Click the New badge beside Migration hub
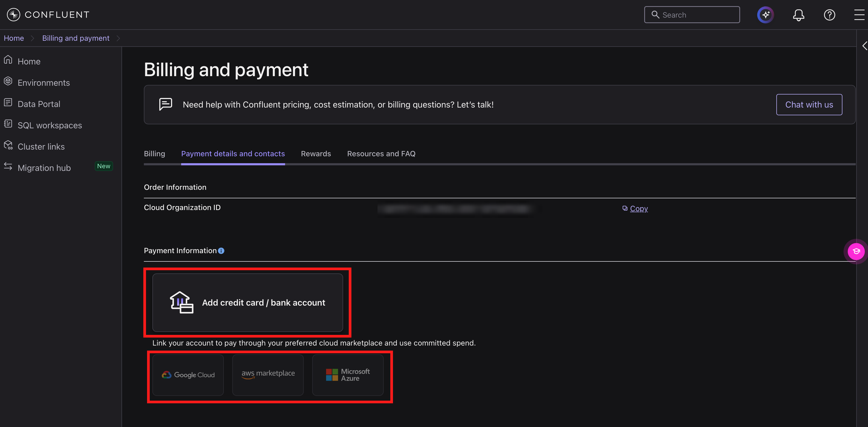Image resolution: width=868 pixels, height=427 pixels. 104,166
